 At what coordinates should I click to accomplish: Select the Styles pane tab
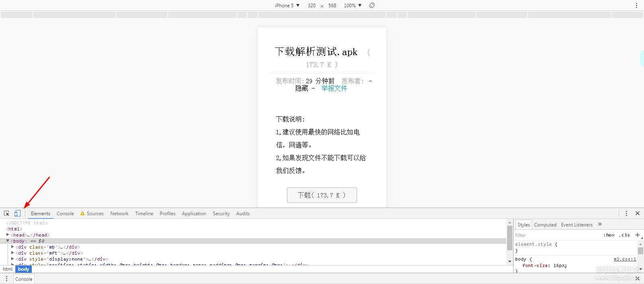pos(524,225)
